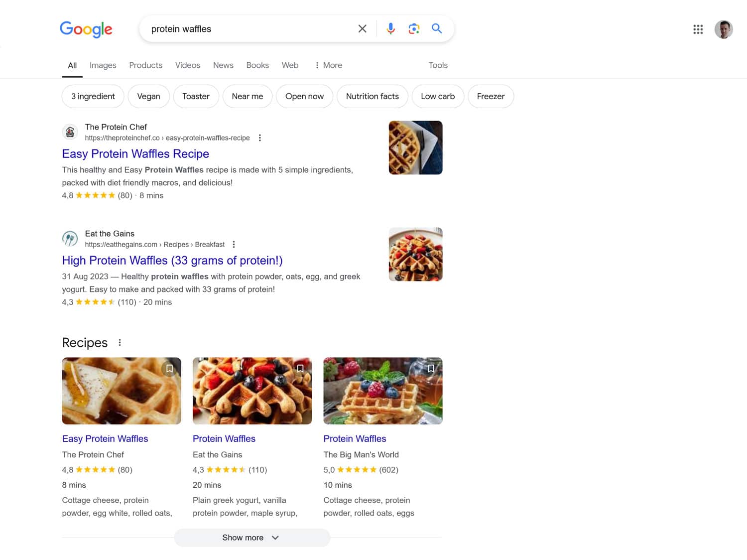Enable the Open now filter

(x=304, y=96)
